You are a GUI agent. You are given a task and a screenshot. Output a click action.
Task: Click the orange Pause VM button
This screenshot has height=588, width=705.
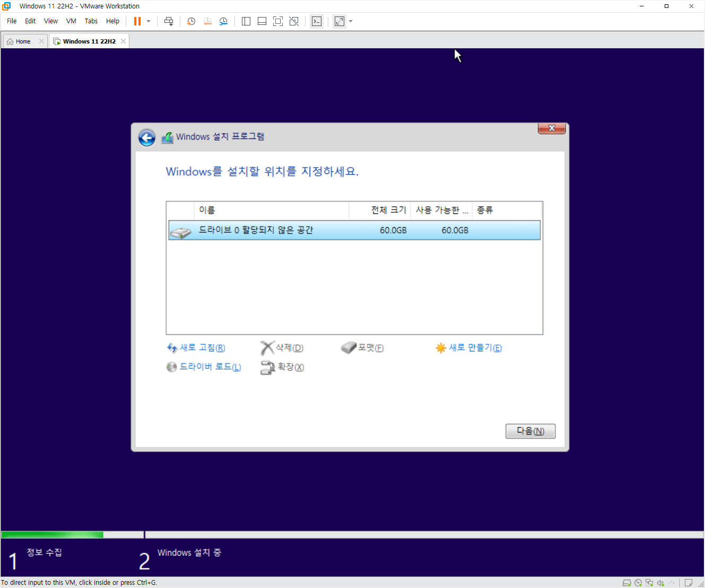point(137,21)
